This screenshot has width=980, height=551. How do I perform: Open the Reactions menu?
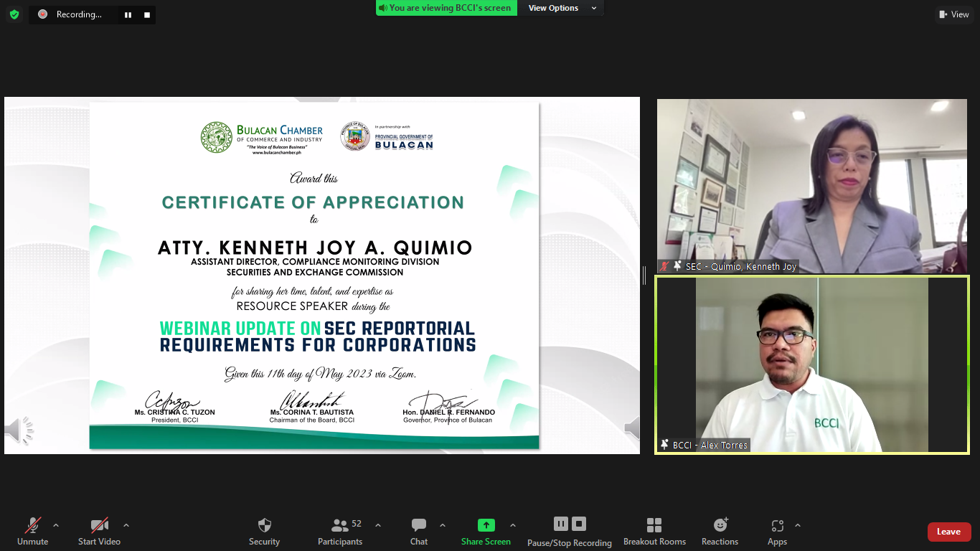720,532
